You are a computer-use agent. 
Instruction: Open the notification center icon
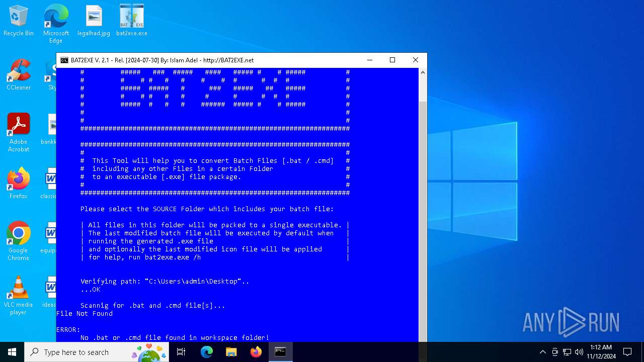[x=627, y=352]
